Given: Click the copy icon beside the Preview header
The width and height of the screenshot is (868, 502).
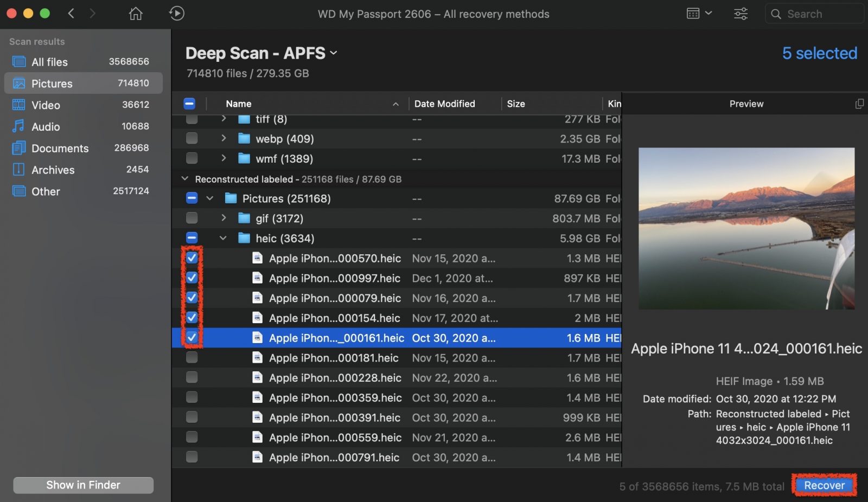Looking at the screenshot, I should 860,104.
